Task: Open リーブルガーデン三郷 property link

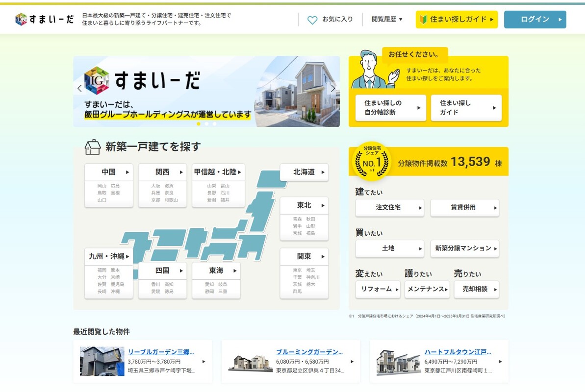Action: click(x=161, y=352)
